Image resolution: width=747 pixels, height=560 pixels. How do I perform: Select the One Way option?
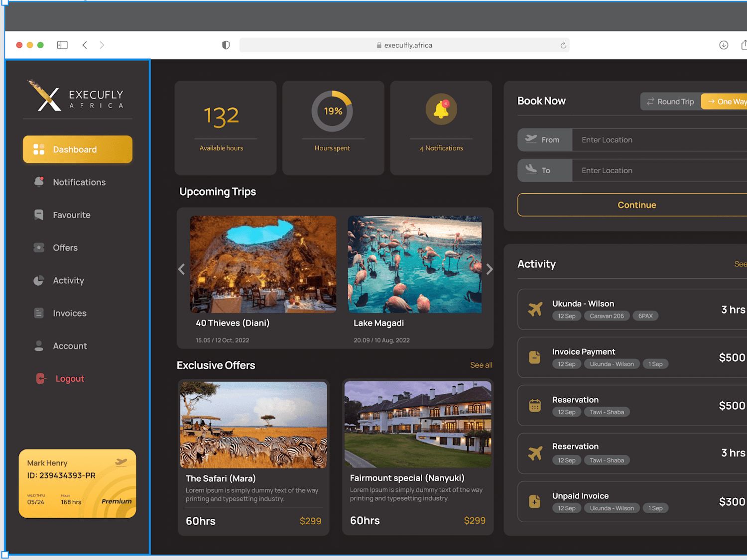click(725, 102)
